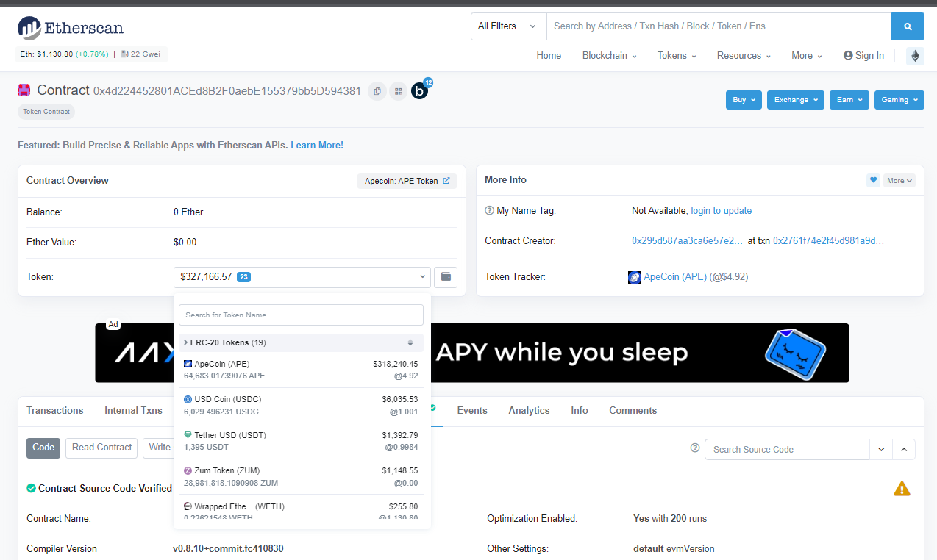
Task: Open creation txn 0x2761f74e2f45d981a9d...
Action: [x=828, y=241]
